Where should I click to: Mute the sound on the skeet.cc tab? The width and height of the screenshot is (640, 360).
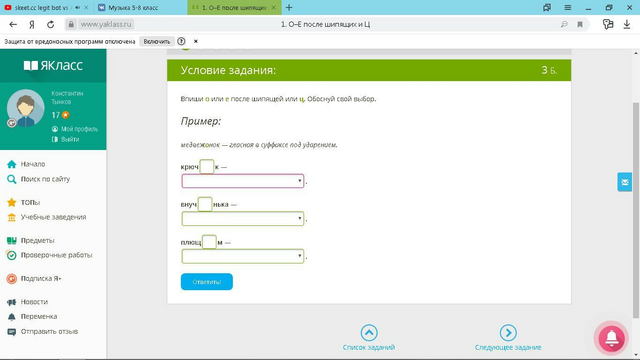(78, 7)
